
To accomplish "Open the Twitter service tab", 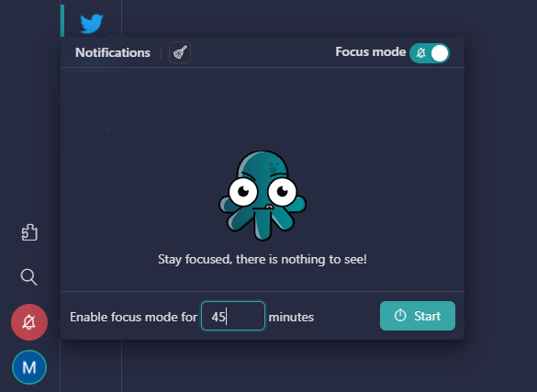I will tap(92, 23).
